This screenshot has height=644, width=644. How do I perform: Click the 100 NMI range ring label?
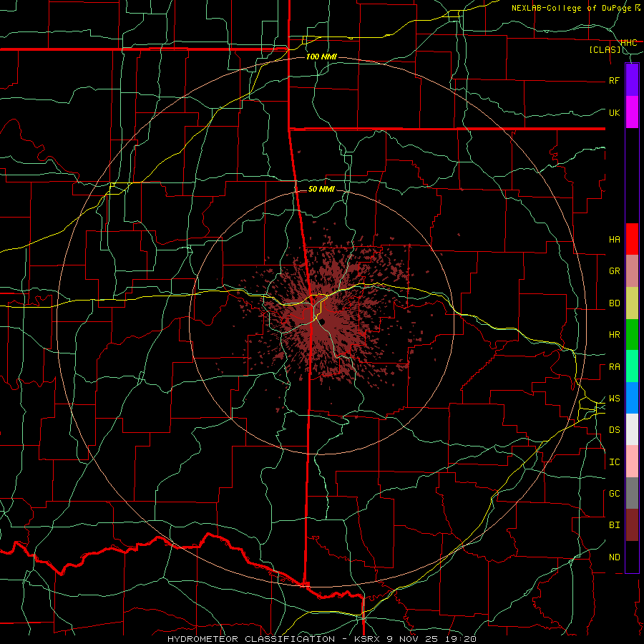click(321, 57)
